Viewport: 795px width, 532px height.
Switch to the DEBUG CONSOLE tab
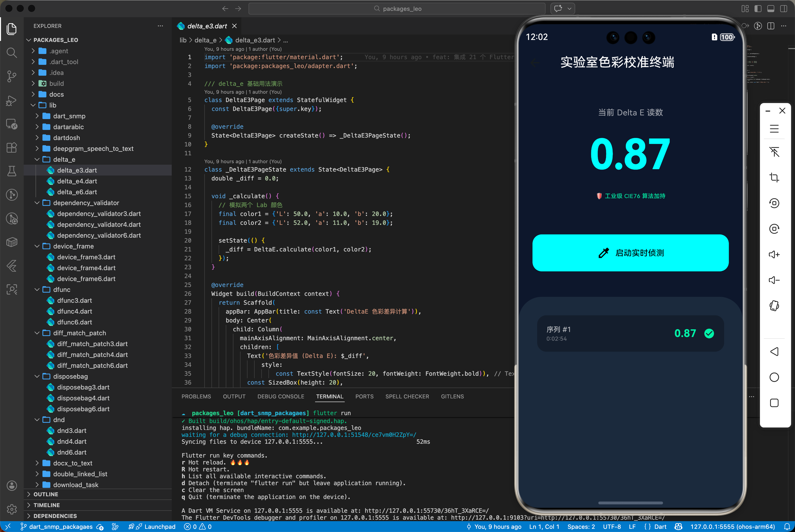click(x=281, y=396)
